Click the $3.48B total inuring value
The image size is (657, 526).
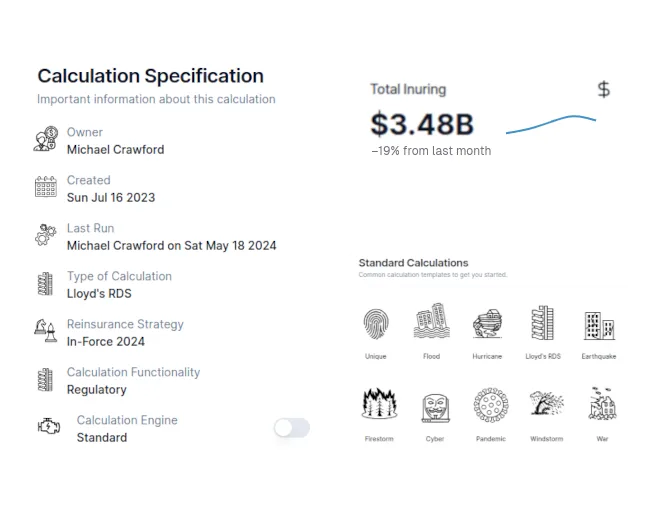tap(421, 124)
